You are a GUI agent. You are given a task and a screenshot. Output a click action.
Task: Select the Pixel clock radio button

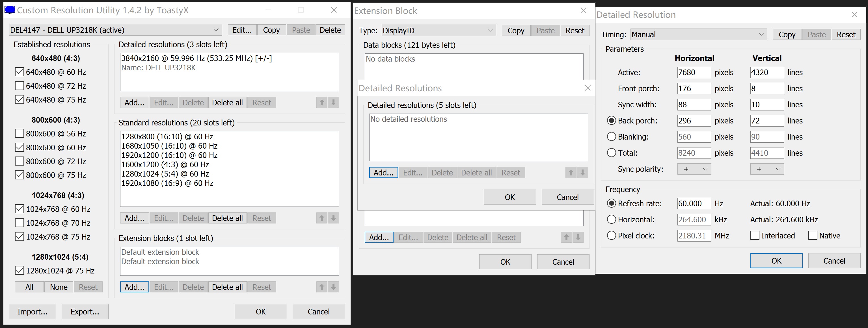(x=611, y=235)
